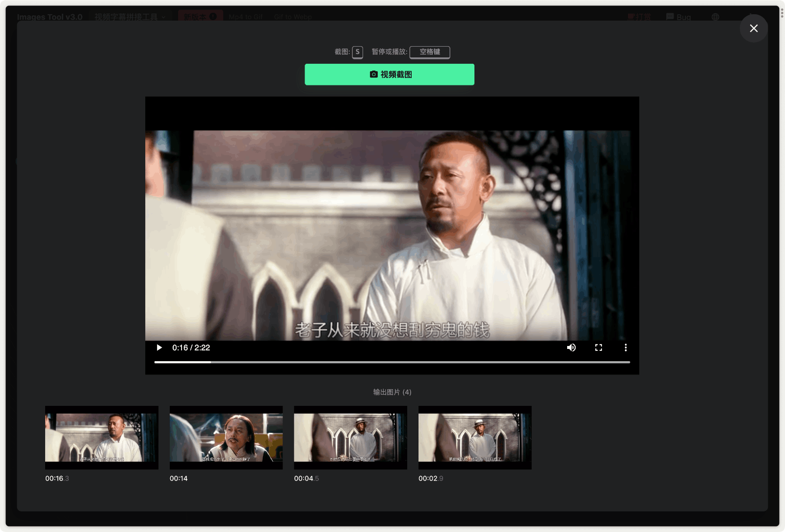The image size is (785, 532).
Task: Open the globe language selector
Action: [x=715, y=17]
